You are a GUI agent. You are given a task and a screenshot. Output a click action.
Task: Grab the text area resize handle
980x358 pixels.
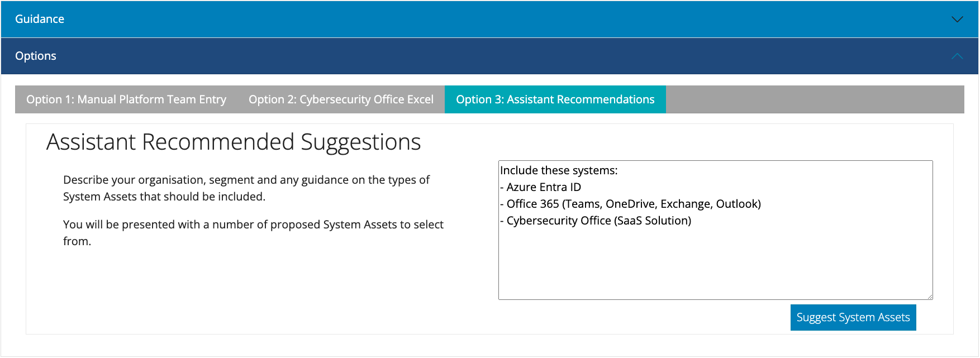[929, 296]
